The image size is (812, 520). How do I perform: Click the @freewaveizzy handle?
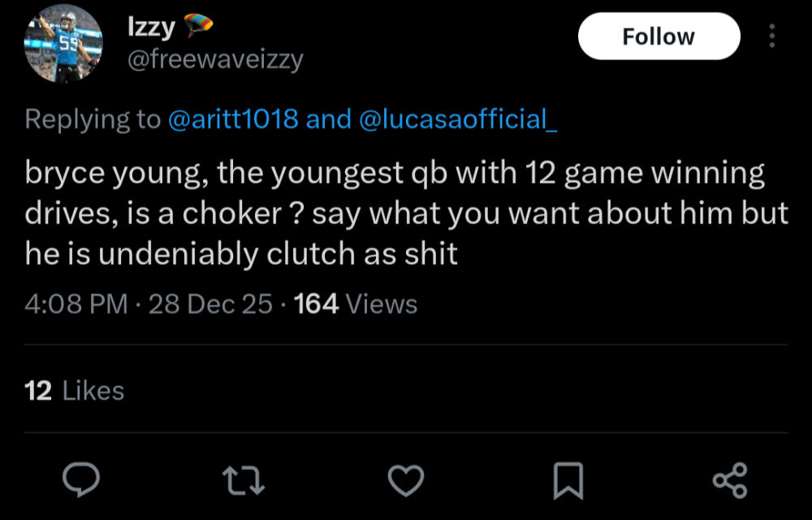click(x=216, y=58)
